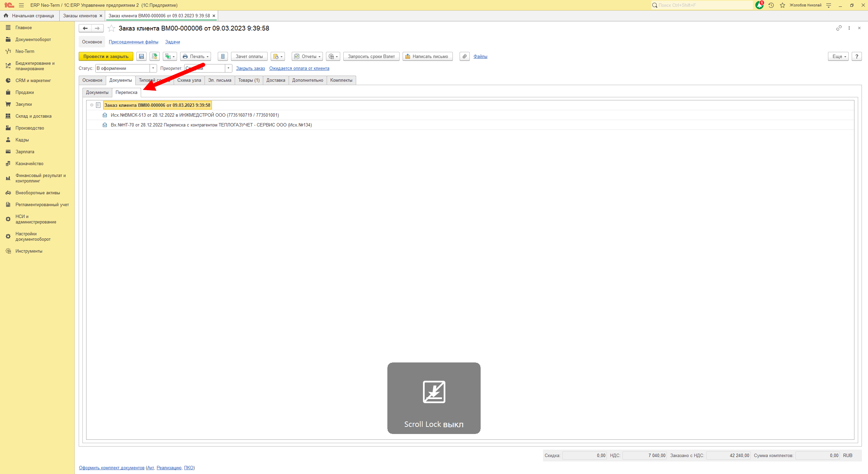Open the history clock icon in title bar
The image size is (868, 474).
(771, 5)
